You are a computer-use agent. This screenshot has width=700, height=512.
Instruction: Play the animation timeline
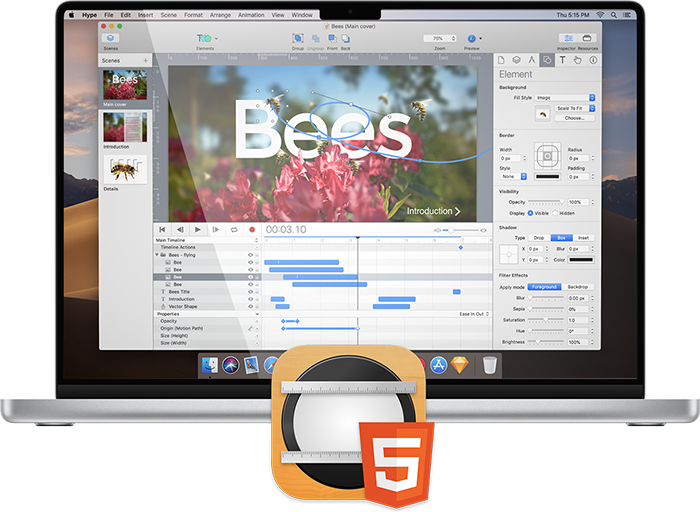[x=197, y=229]
